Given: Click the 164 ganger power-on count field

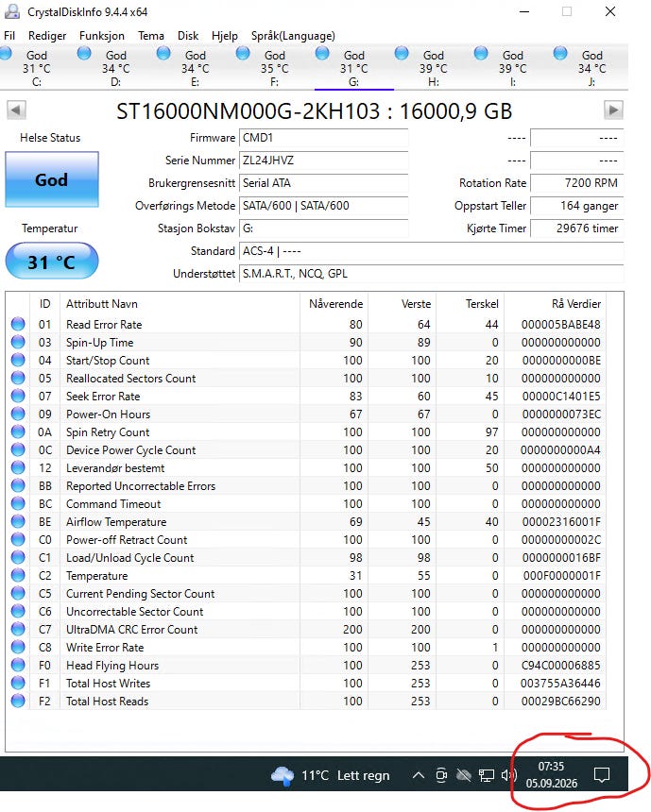Looking at the screenshot, I should coord(577,206).
